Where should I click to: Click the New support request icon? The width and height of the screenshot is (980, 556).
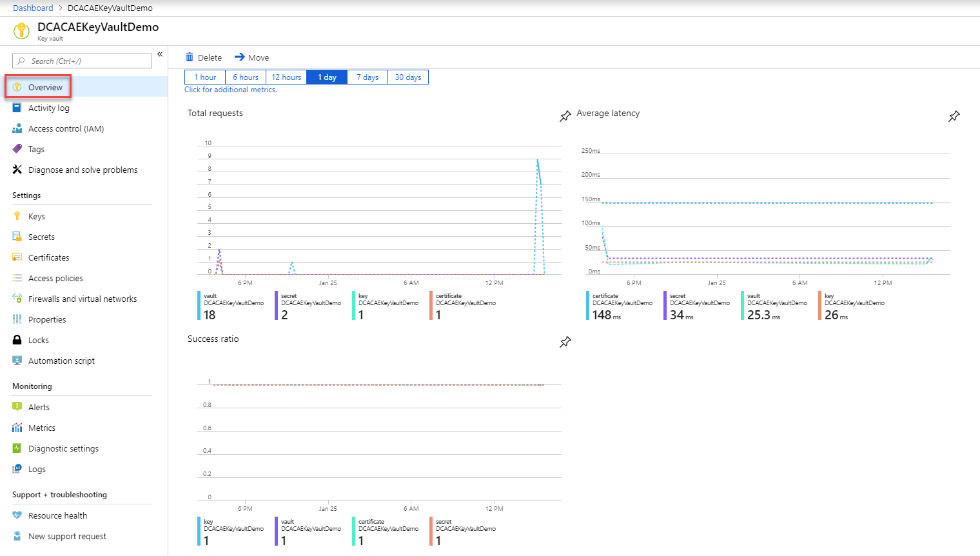click(17, 536)
